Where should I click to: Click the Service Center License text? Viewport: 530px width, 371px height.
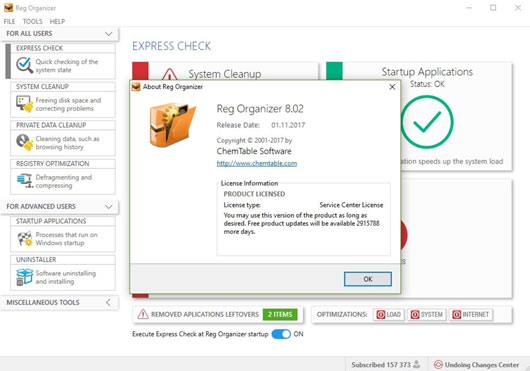pyautogui.click(x=351, y=205)
